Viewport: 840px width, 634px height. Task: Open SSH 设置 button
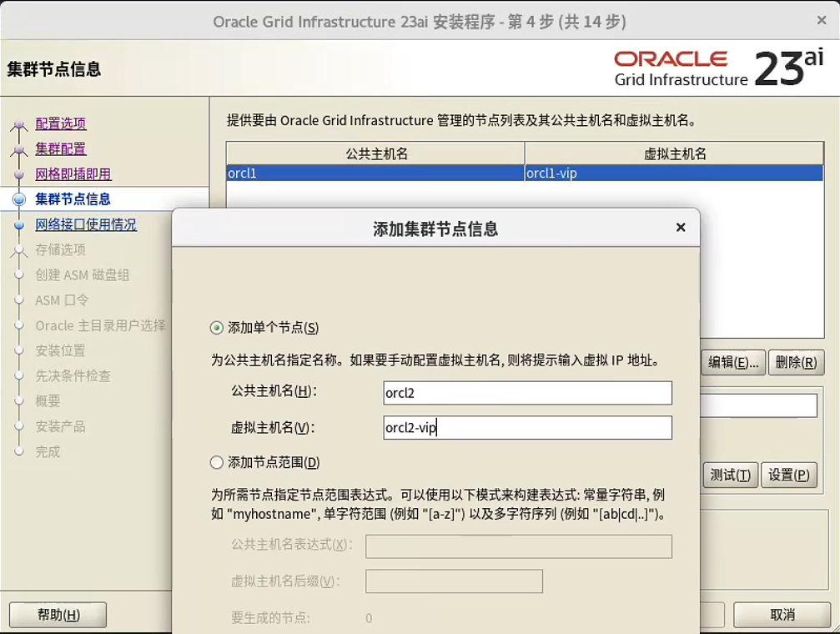[788, 475]
